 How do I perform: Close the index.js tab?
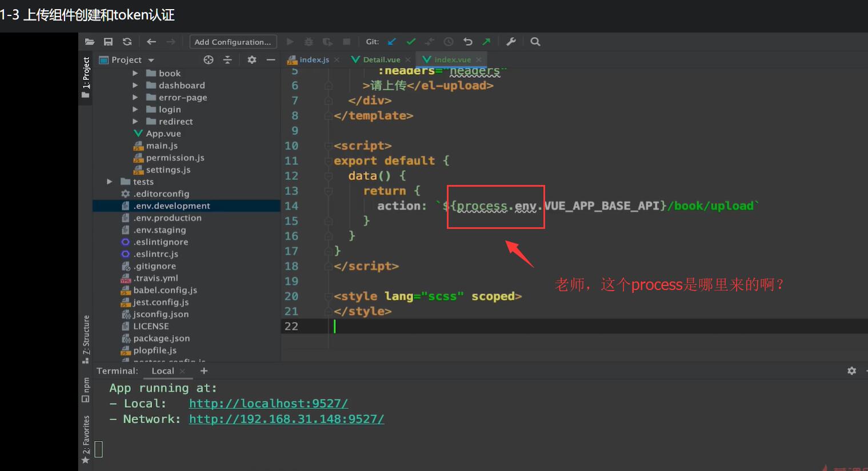tap(337, 59)
